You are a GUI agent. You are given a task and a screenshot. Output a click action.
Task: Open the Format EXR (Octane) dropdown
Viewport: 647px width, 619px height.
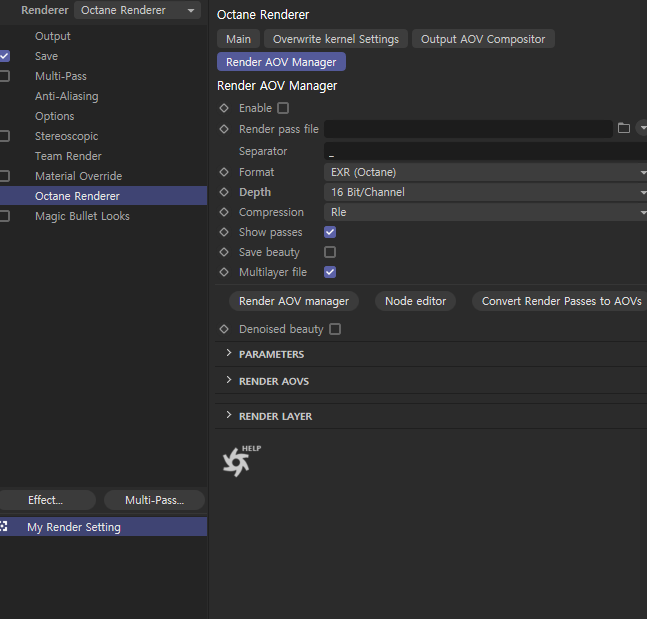pos(485,172)
